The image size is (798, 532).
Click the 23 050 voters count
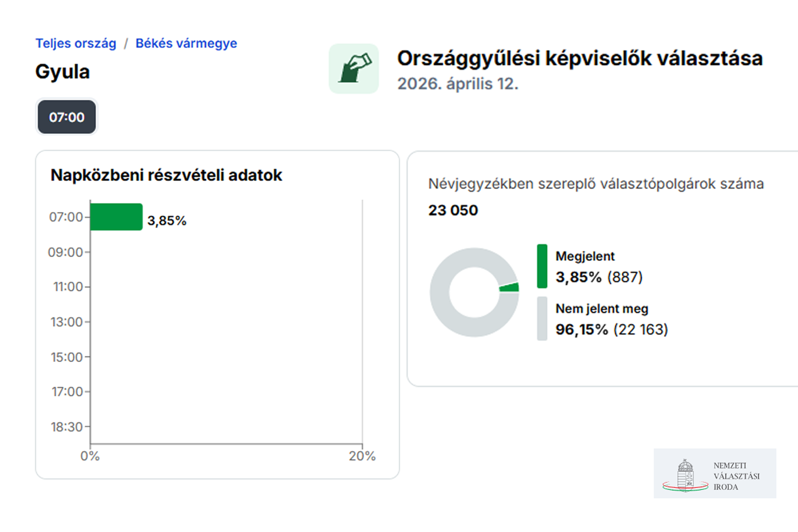coord(453,210)
